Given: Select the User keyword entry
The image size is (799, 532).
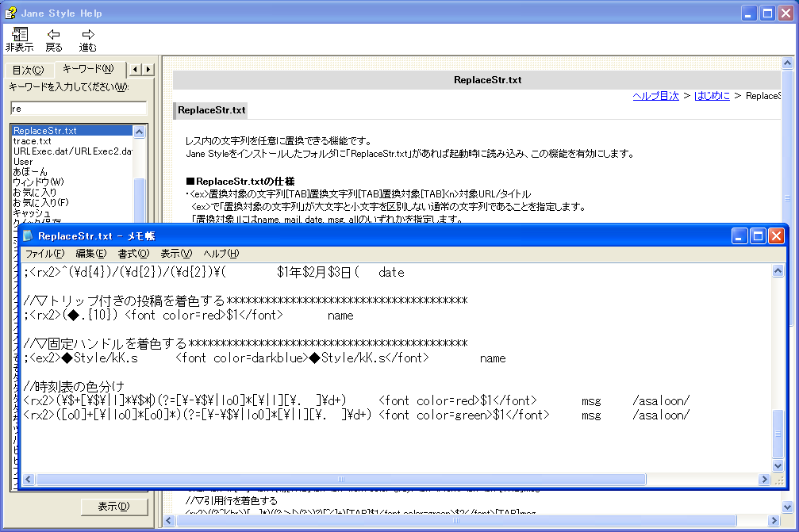Looking at the screenshot, I should pos(23,162).
